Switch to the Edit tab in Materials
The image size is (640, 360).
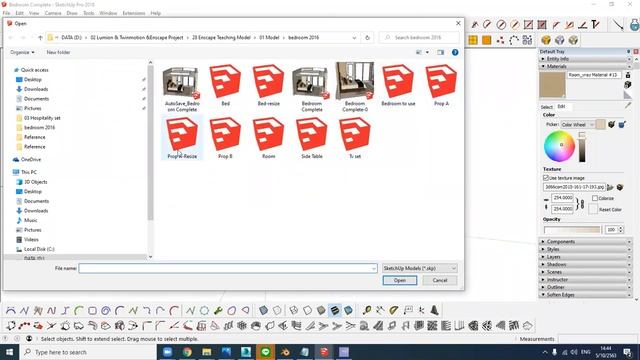click(562, 107)
